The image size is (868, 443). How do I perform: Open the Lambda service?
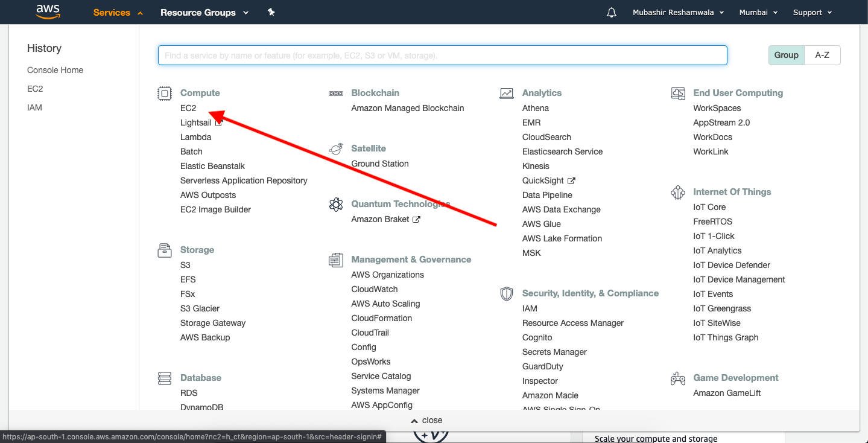(195, 137)
